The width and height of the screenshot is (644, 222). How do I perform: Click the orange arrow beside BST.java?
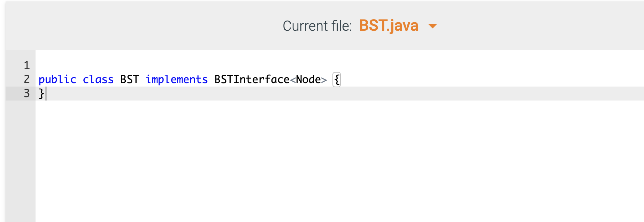(x=432, y=26)
